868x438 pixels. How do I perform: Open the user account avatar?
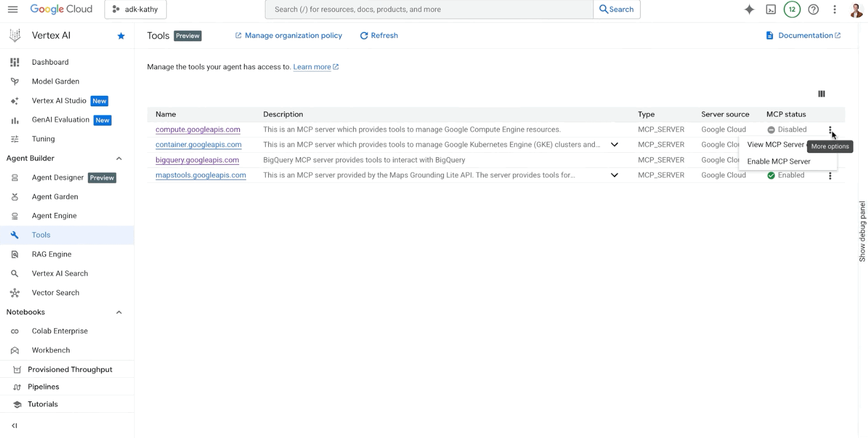tap(856, 9)
